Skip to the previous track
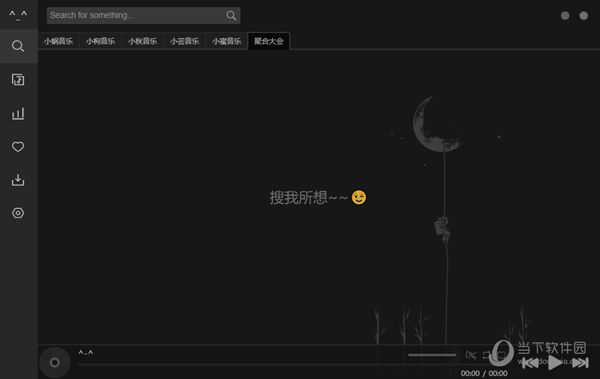This screenshot has width=600, height=379. 530,363
